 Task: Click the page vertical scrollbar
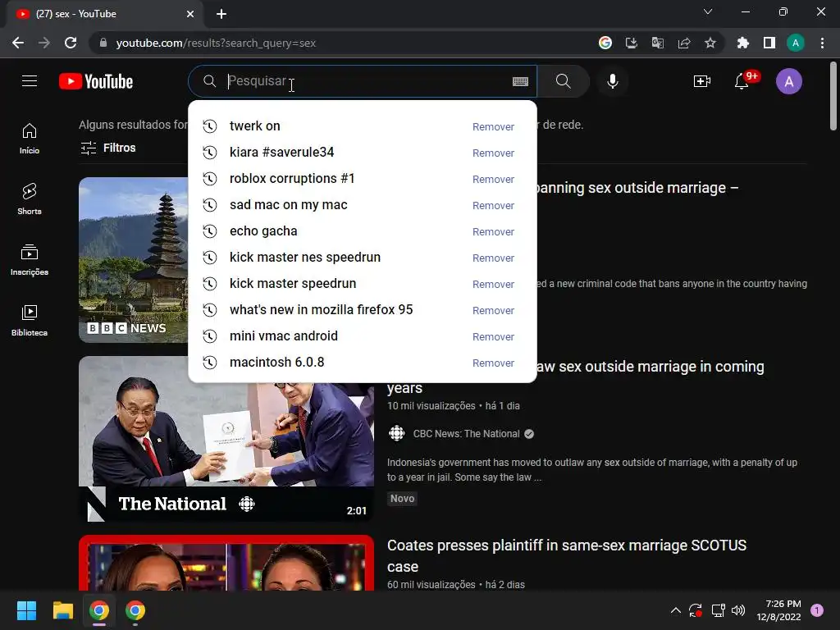(x=833, y=97)
